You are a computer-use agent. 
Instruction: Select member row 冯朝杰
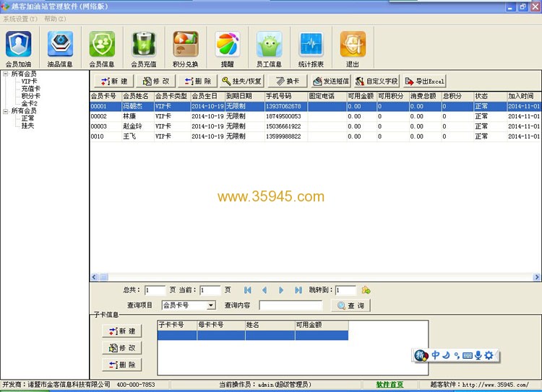tap(315, 106)
